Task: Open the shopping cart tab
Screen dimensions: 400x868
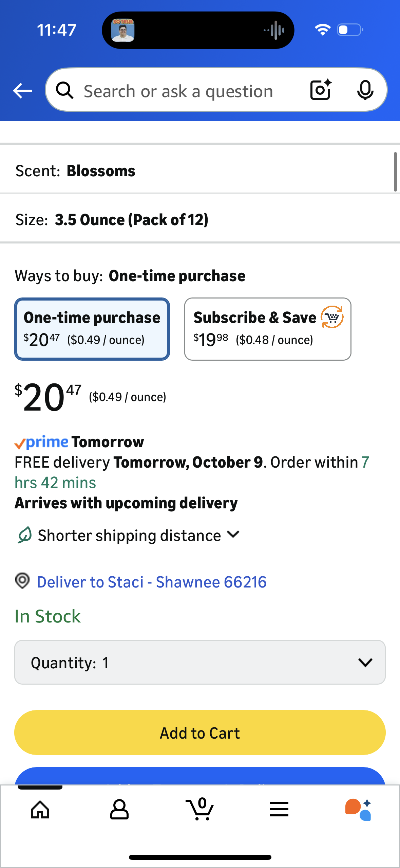Action: coord(200,810)
